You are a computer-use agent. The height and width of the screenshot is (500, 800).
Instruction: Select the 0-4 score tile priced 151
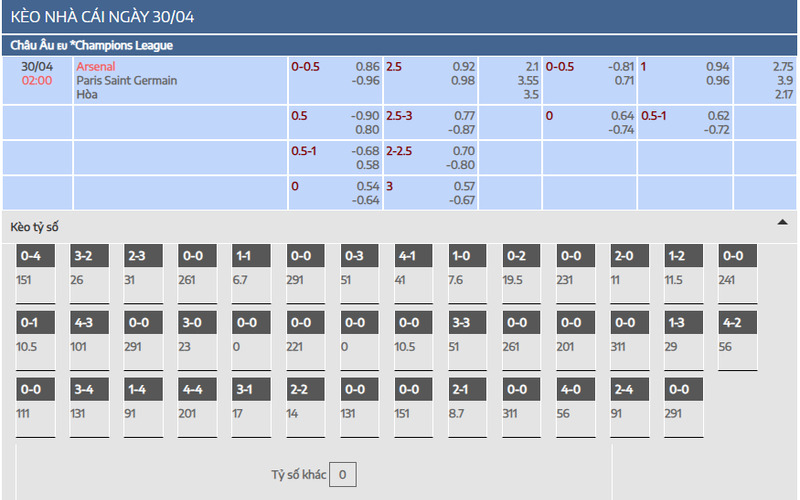point(35,273)
